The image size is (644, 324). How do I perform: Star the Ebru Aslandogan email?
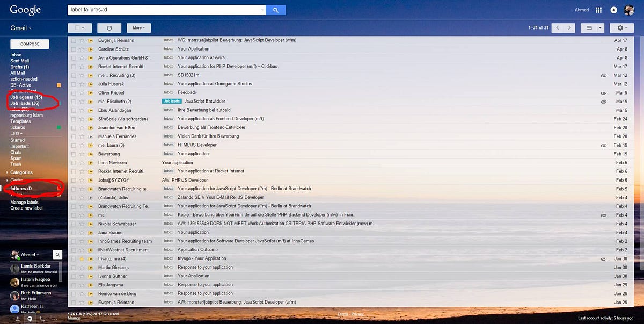point(82,110)
